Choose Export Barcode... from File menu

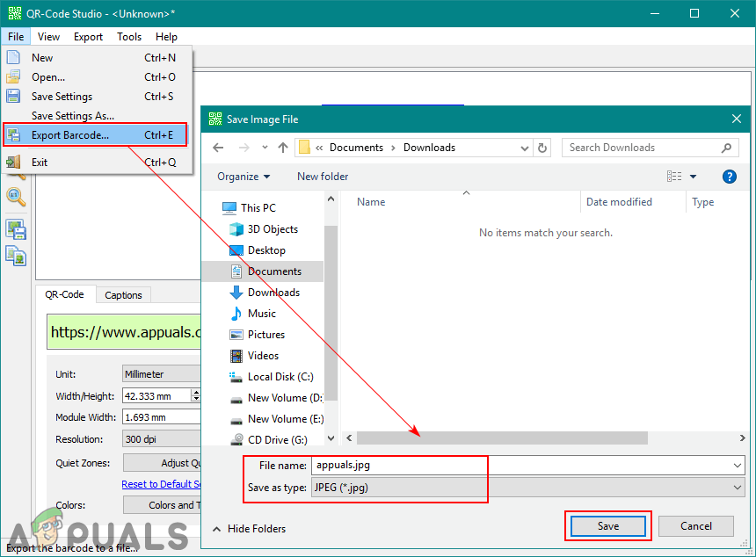point(95,135)
